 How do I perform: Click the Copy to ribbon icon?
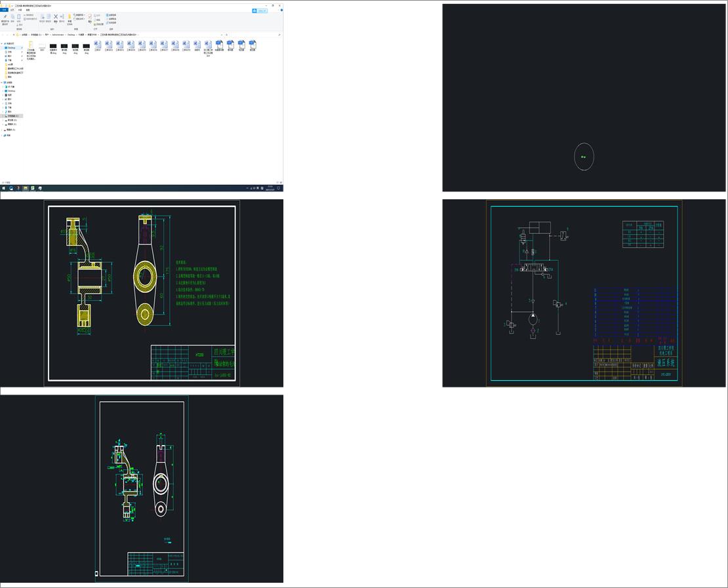pos(49,17)
